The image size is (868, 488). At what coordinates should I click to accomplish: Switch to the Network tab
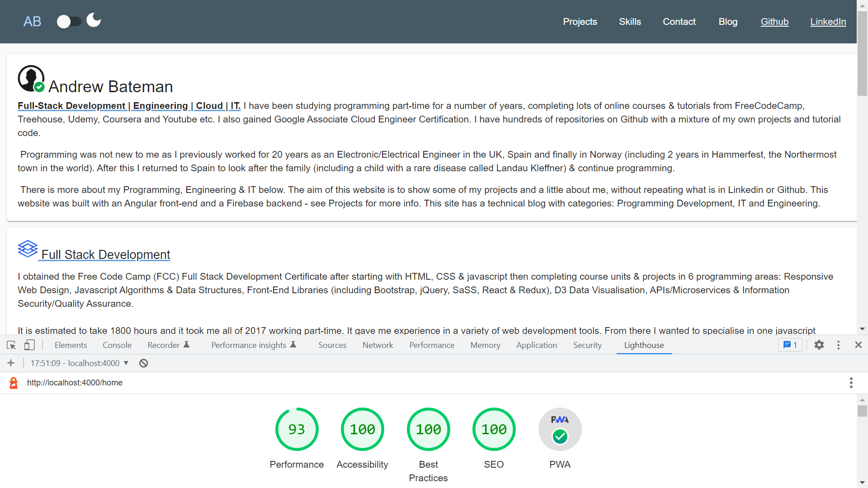(x=377, y=345)
